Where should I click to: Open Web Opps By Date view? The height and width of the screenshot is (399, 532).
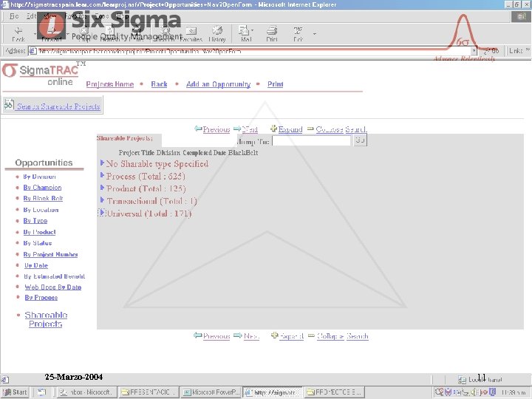(53, 287)
